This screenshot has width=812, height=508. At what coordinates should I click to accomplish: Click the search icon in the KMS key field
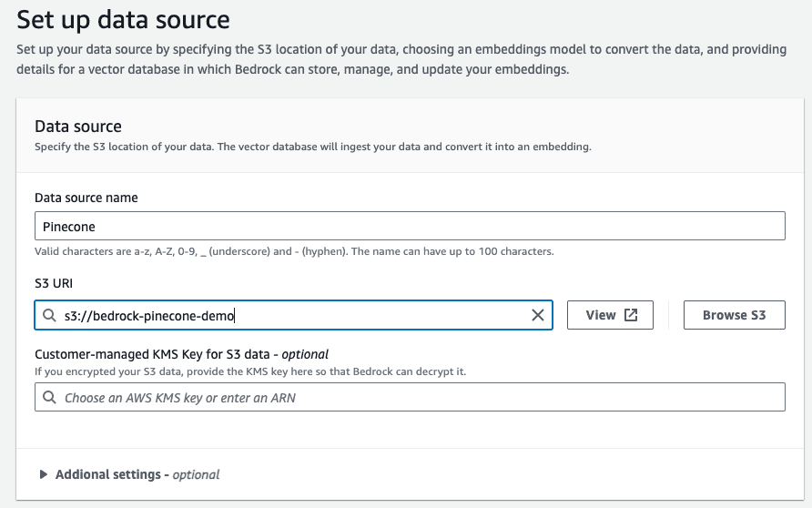(x=49, y=398)
